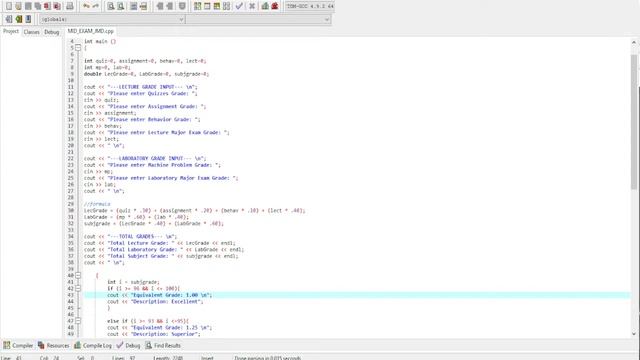Close all files via toolbar
Viewport: 640px width, 360px height.
57,6
